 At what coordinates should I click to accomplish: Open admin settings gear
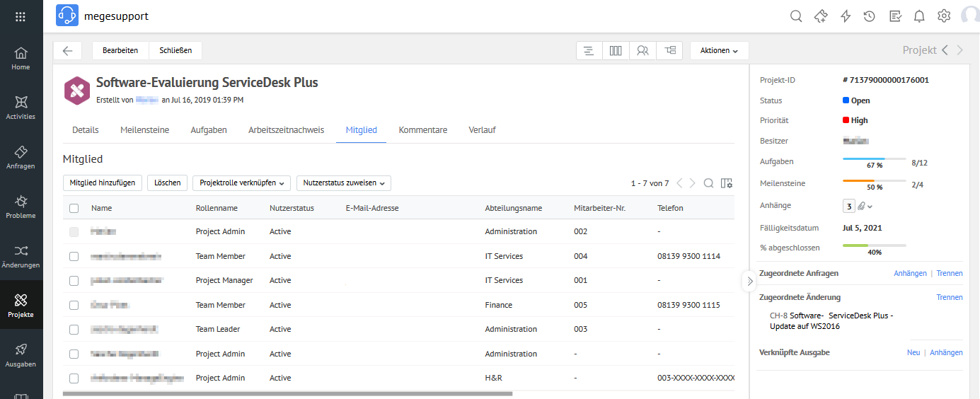[x=944, y=16]
